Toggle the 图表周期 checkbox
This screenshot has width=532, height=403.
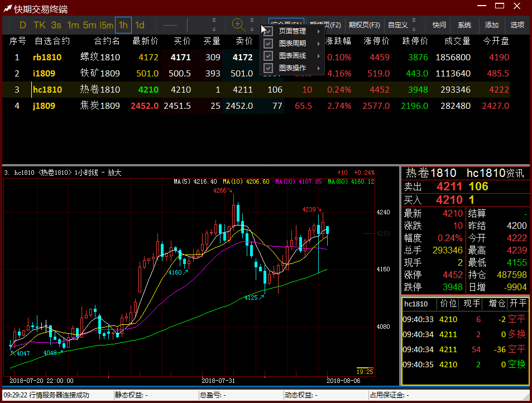(x=268, y=44)
